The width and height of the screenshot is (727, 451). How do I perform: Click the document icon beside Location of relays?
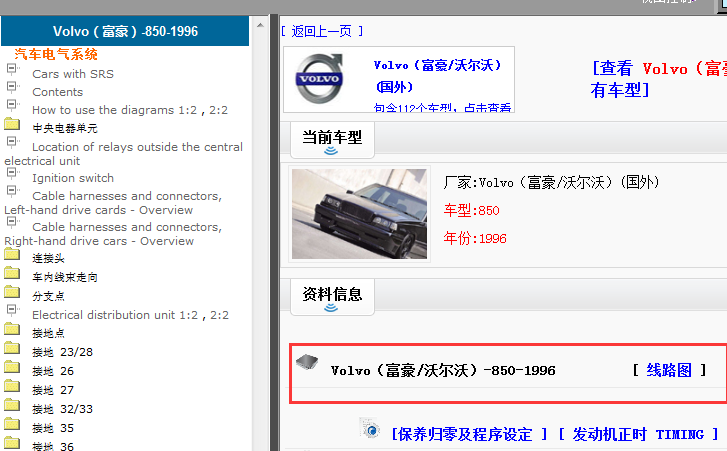(12, 142)
